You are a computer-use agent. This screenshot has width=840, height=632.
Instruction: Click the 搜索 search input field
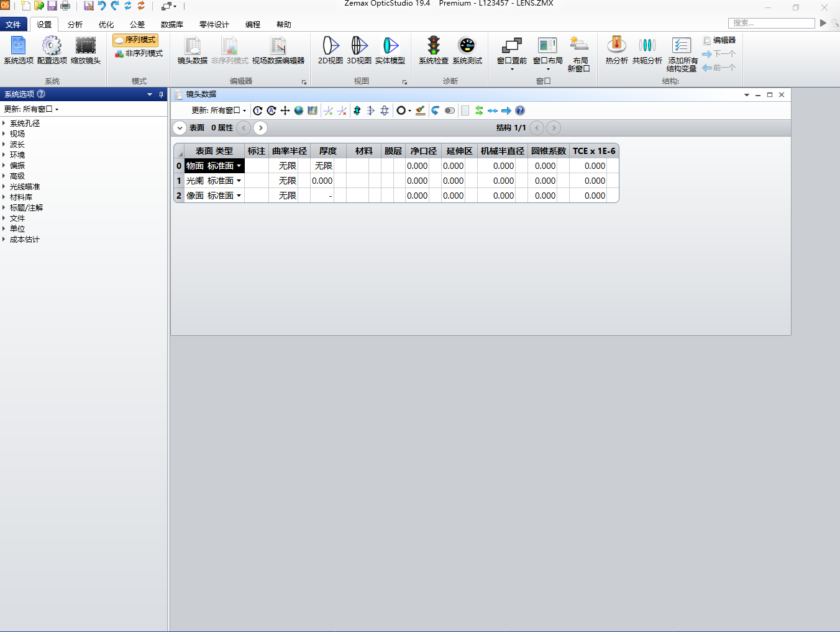[771, 23]
